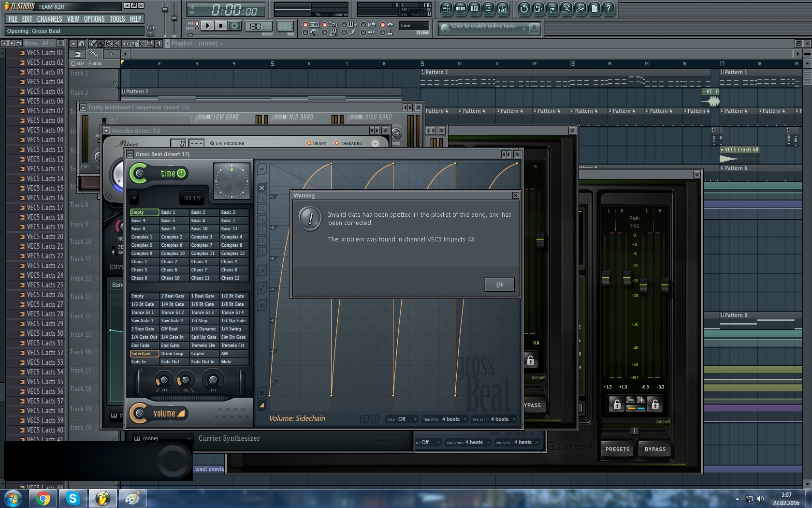The width and height of the screenshot is (812, 508).
Task: Toggle recording countdown 3-2-1 option
Action: 325,24
